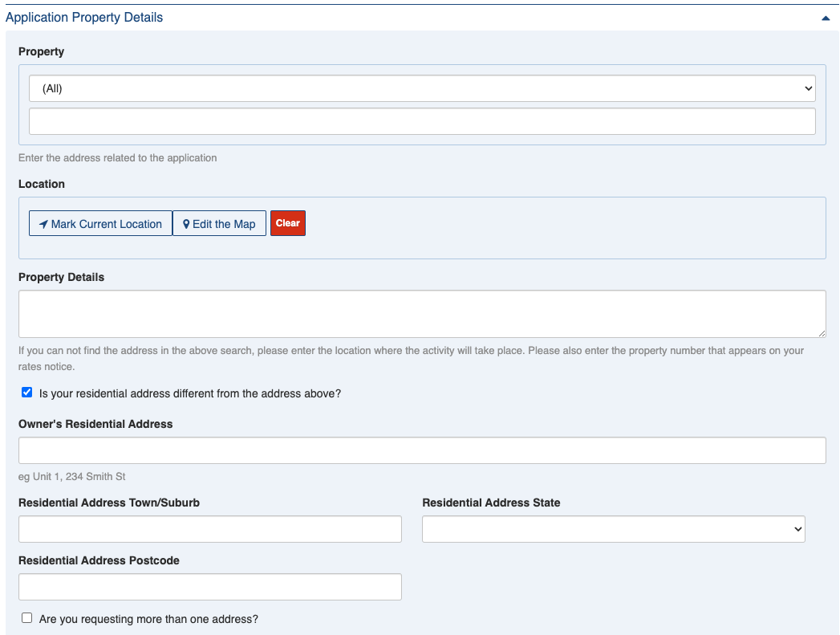Click the 'Are you requesting more than one address?' label
Viewport: 840px width, 635px height.
click(x=148, y=619)
